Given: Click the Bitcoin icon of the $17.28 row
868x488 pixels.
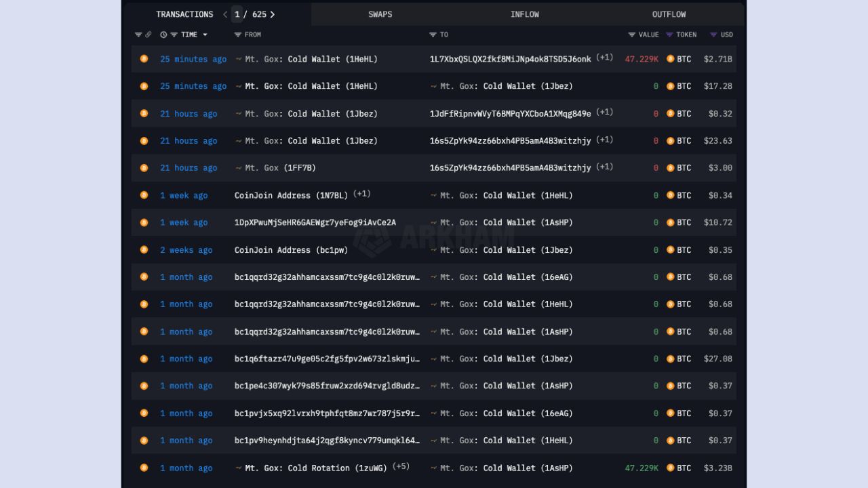Looking at the screenshot, I should point(144,86).
